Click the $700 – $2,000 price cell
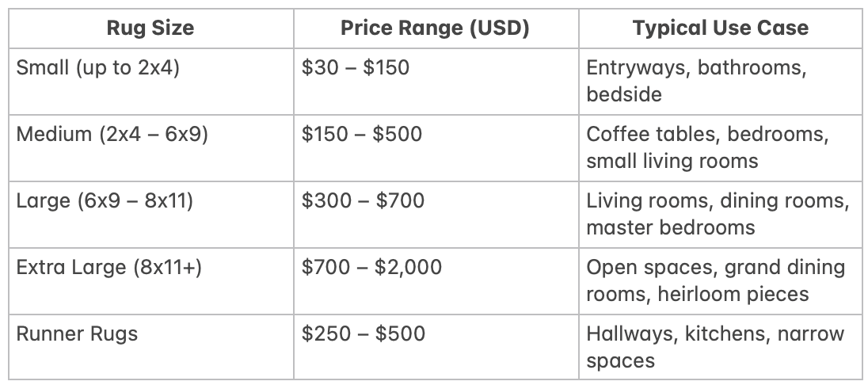Image resolution: width=868 pixels, height=385 pixels. coord(371,268)
